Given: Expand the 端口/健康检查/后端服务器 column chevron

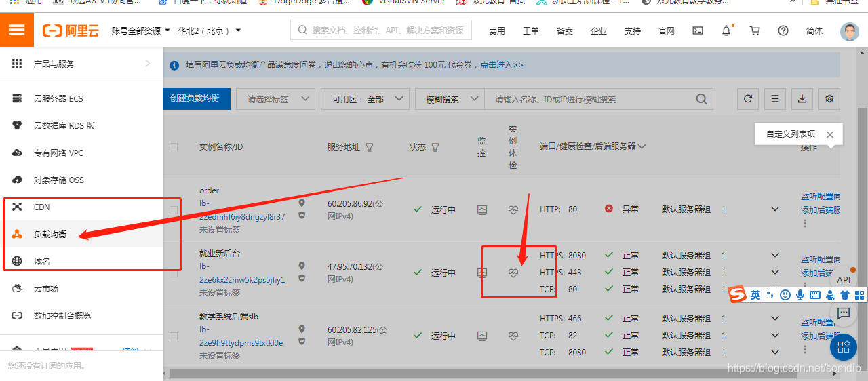Looking at the screenshot, I should [642, 146].
